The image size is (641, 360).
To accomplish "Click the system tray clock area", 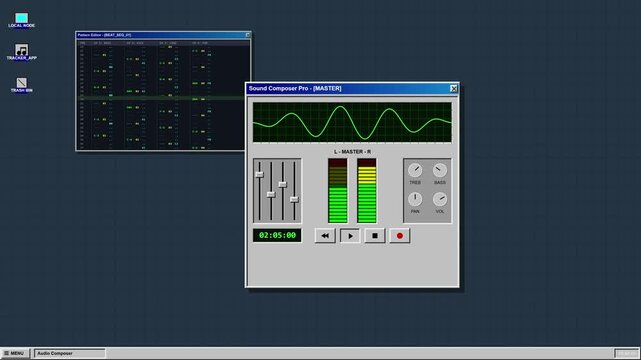I will click(626, 353).
